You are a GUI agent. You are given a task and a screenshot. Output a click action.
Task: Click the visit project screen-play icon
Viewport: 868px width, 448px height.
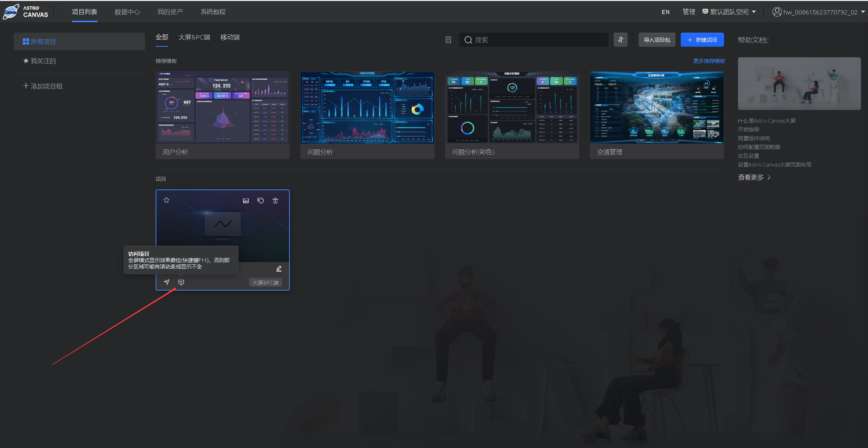(181, 282)
